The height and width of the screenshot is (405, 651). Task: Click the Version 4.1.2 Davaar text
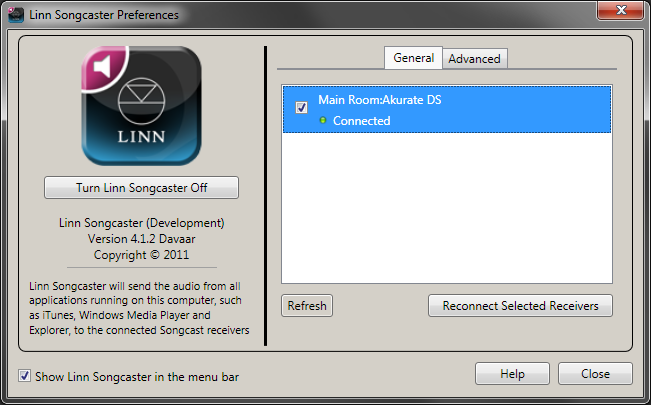click(x=141, y=239)
